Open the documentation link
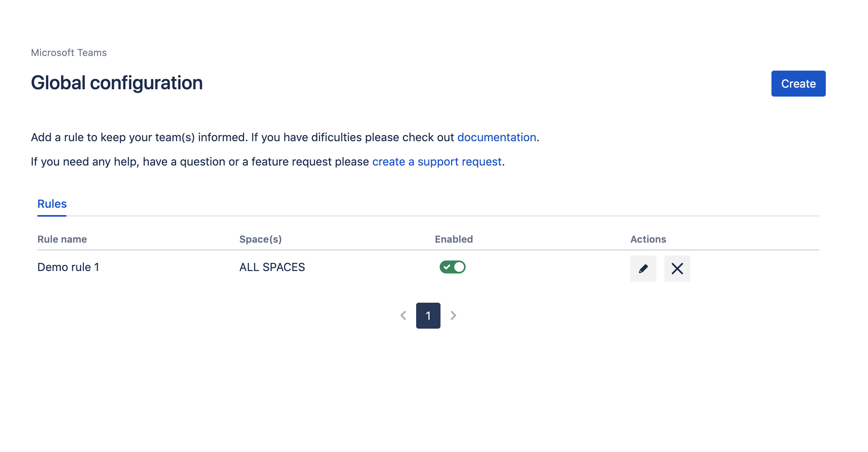Image resolution: width=868 pixels, height=452 pixels. pos(496,138)
